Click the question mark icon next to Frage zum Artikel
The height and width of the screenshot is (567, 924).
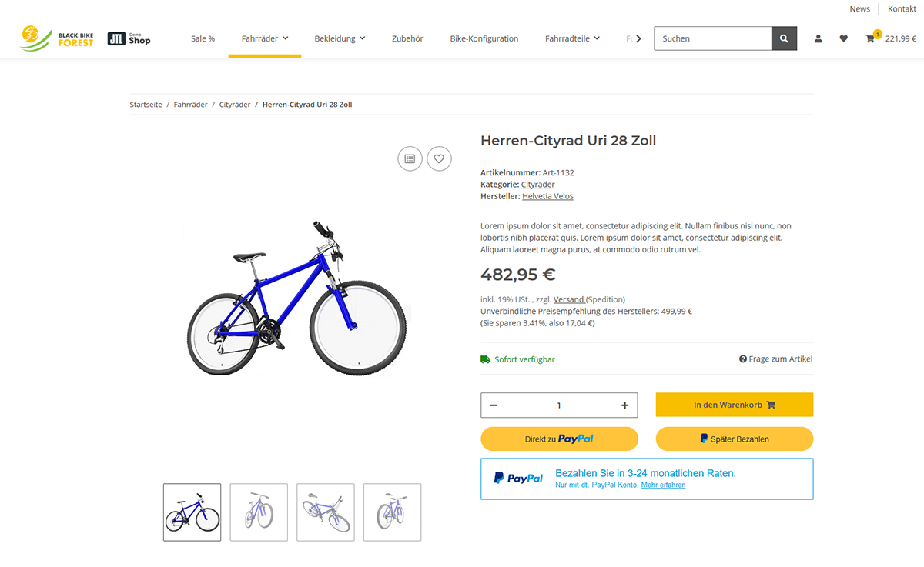742,359
